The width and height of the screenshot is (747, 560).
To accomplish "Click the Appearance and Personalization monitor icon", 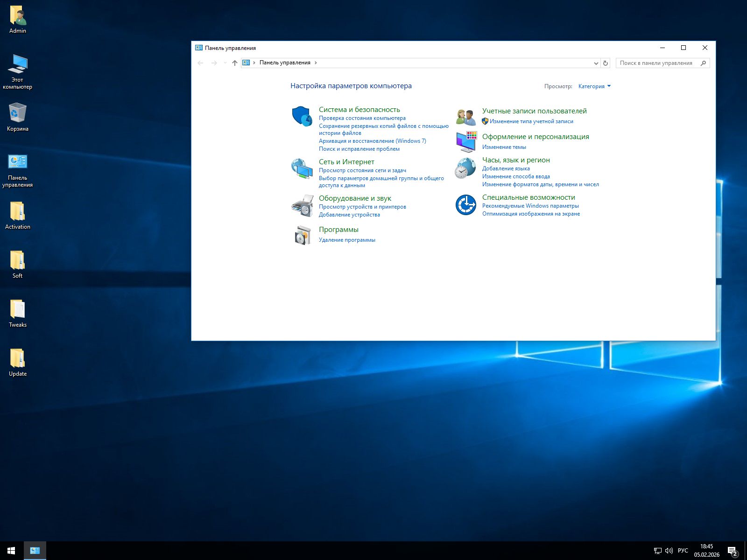I will [465, 141].
